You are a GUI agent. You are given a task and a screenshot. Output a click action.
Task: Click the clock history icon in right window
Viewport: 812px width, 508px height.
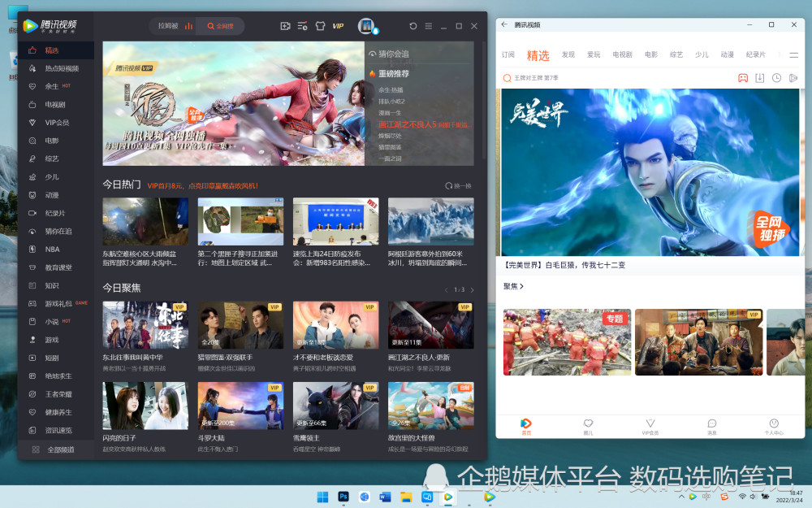click(x=776, y=78)
